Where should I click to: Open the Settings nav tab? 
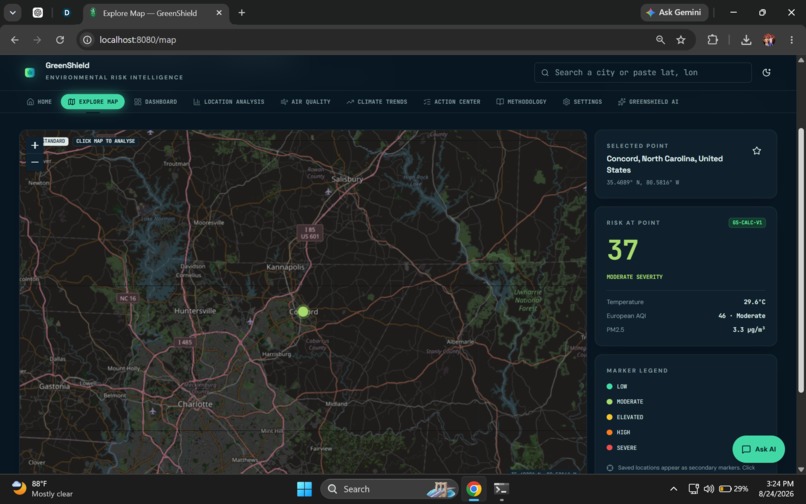(582, 102)
